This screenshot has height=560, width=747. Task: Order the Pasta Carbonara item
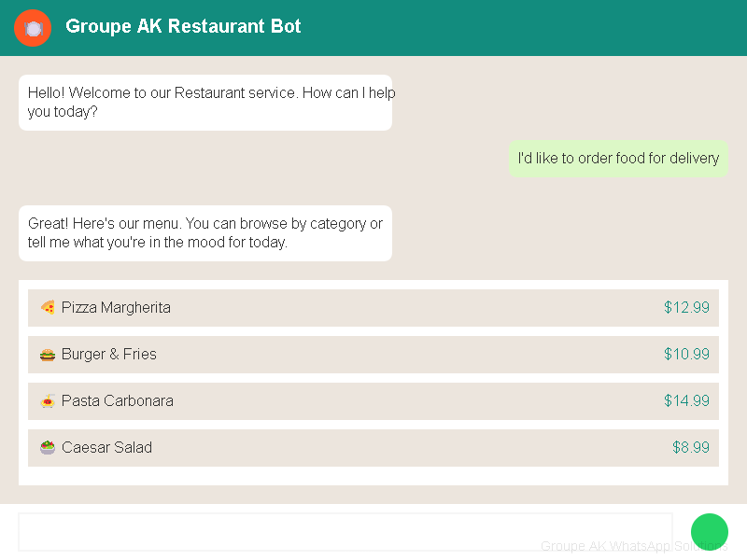tap(373, 400)
